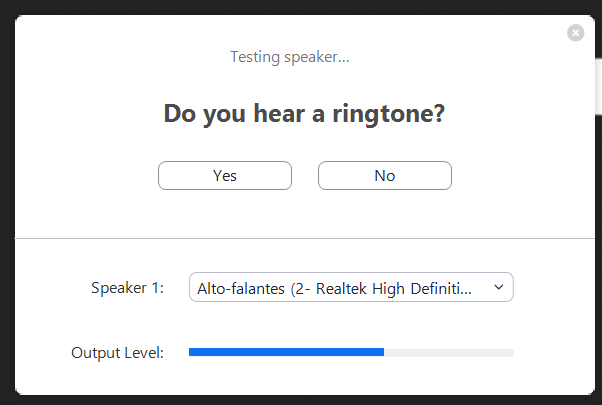The width and height of the screenshot is (602, 405).
Task: Confirm hearing the ringtone with Yes
Action: point(225,175)
